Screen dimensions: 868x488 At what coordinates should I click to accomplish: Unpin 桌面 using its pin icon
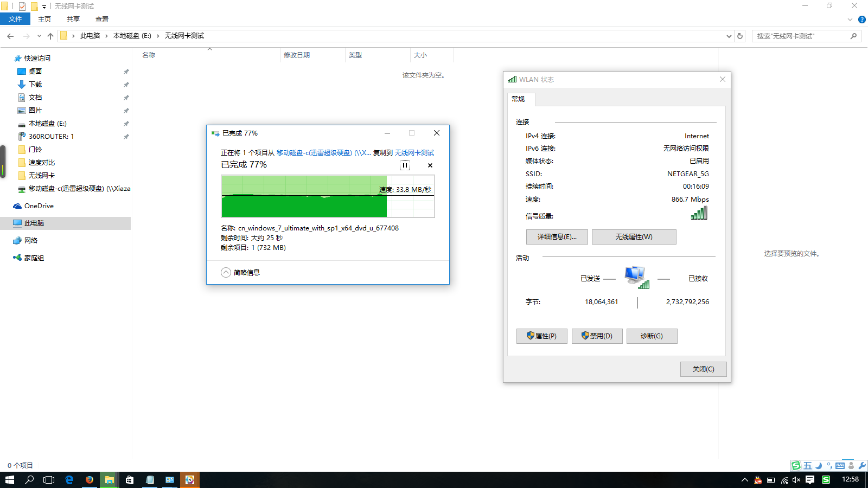[x=126, y=72]
